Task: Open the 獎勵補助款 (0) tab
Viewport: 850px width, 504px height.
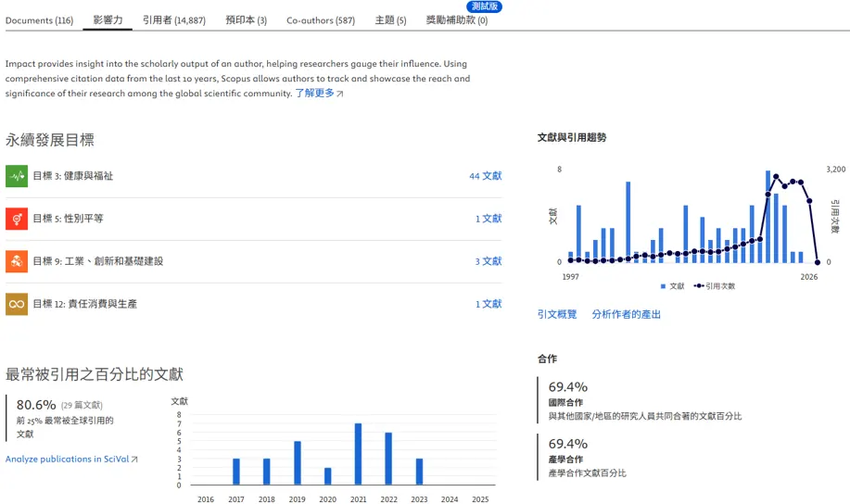Action: [456, 20]
